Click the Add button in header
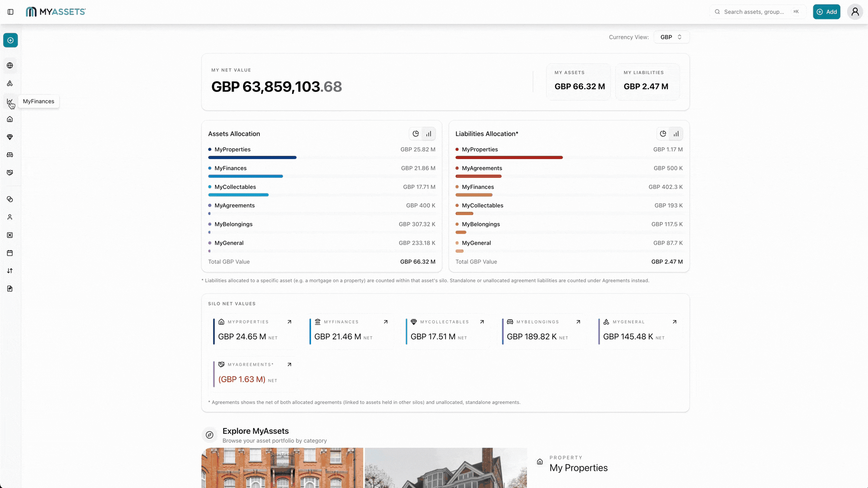868x488 pixels. pos(826,12)
